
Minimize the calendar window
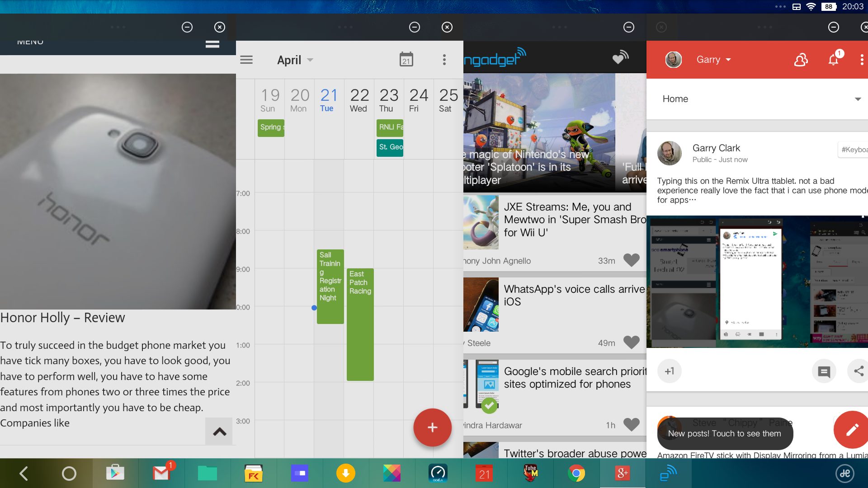click(414, 27)
